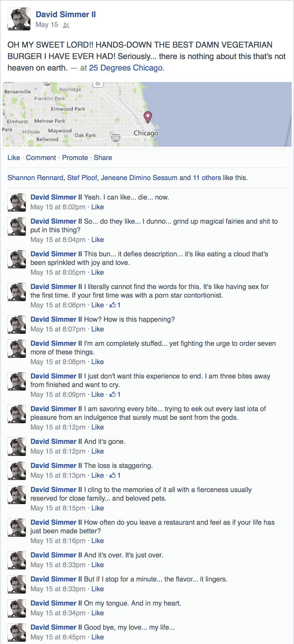The width and height of the screenshot is (294, 644).
Task: Click the thumbs-up count on the 8:06pm comment
Action: 115,305
